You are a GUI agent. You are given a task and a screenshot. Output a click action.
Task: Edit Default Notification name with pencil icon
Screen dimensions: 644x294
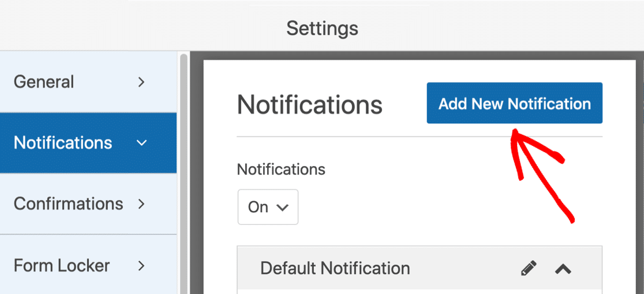click(529, 268)
